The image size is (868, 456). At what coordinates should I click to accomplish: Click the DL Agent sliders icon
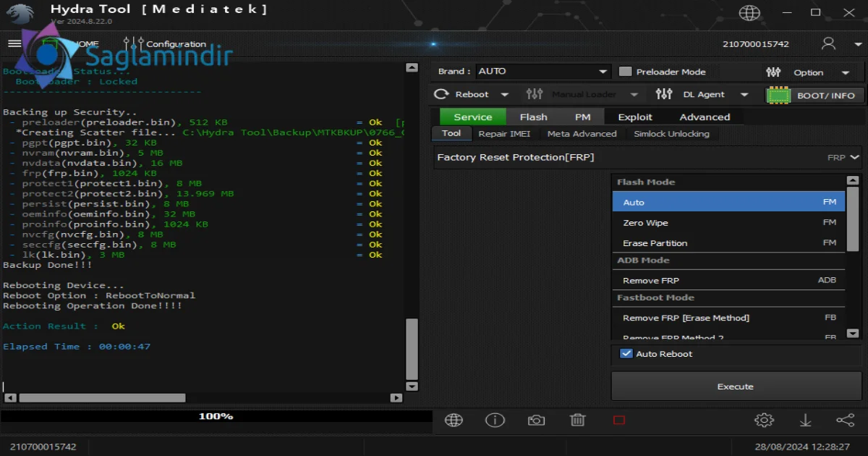click(663, 94)
